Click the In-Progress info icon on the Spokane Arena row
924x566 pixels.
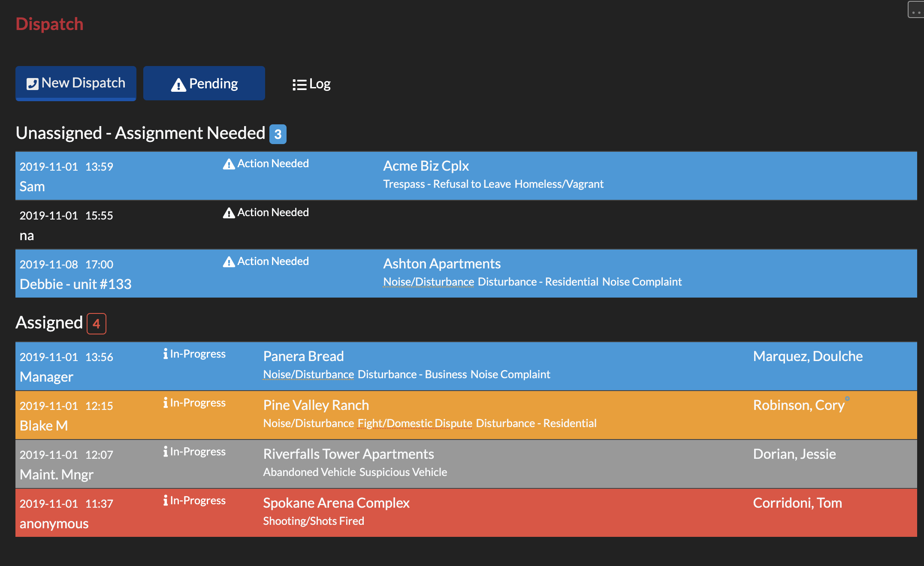pos(165,500)
